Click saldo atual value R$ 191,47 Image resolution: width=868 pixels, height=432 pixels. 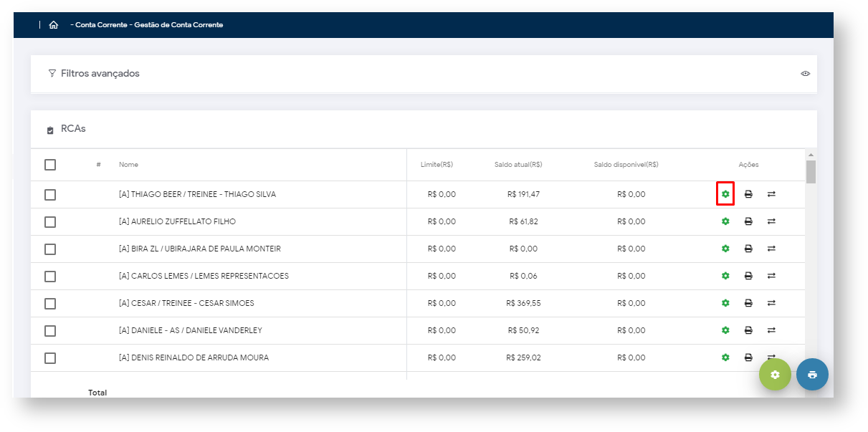point(523,194)
